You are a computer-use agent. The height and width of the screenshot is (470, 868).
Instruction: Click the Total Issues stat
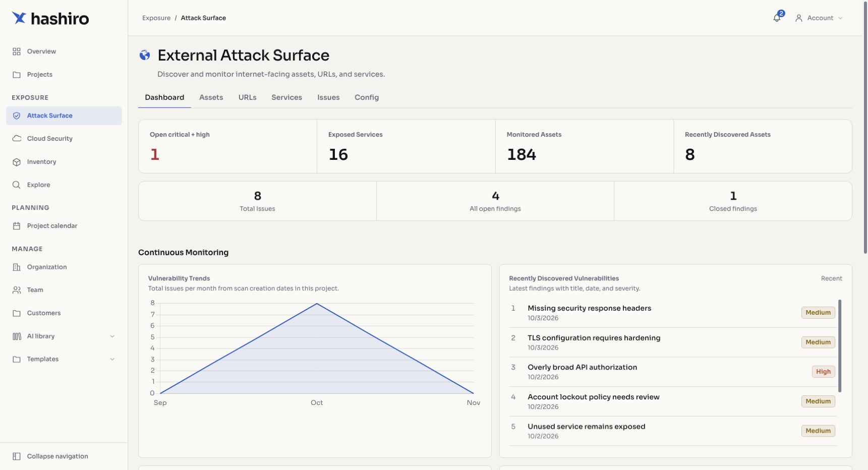click(x=257, y=201)
